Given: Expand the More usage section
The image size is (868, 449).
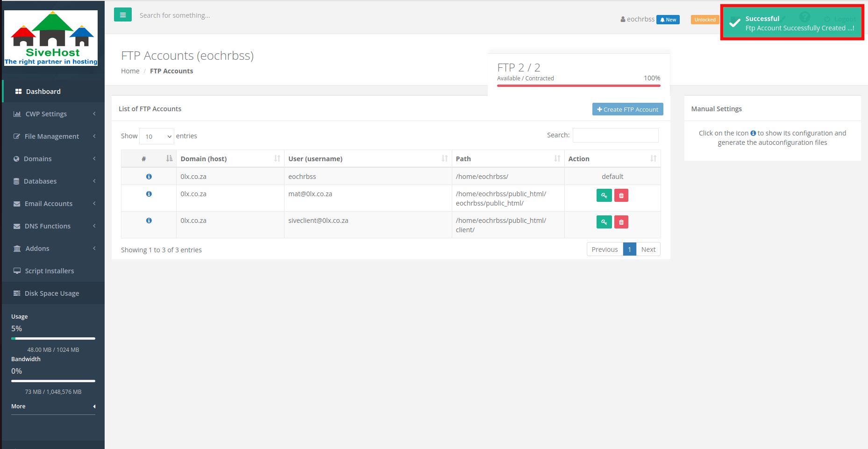Looking at the screenshot, I should (53, 406).
